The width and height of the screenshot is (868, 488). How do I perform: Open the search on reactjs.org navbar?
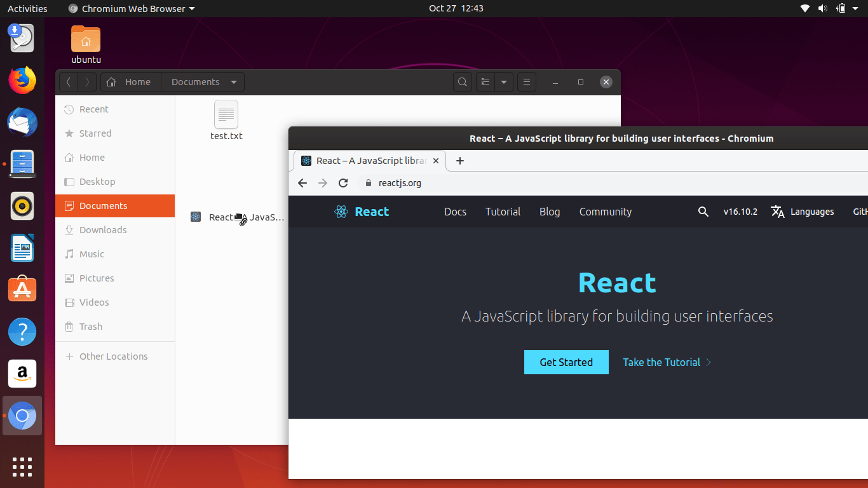pyautogui.click(x=703, y=212)
